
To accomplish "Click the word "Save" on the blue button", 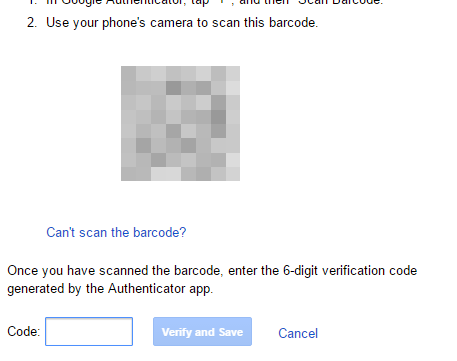I will click(231, 332).
